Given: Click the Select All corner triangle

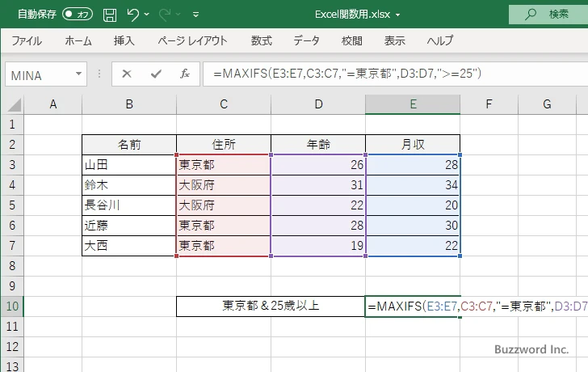Looking at the screenshot, I should pos(15,105).
